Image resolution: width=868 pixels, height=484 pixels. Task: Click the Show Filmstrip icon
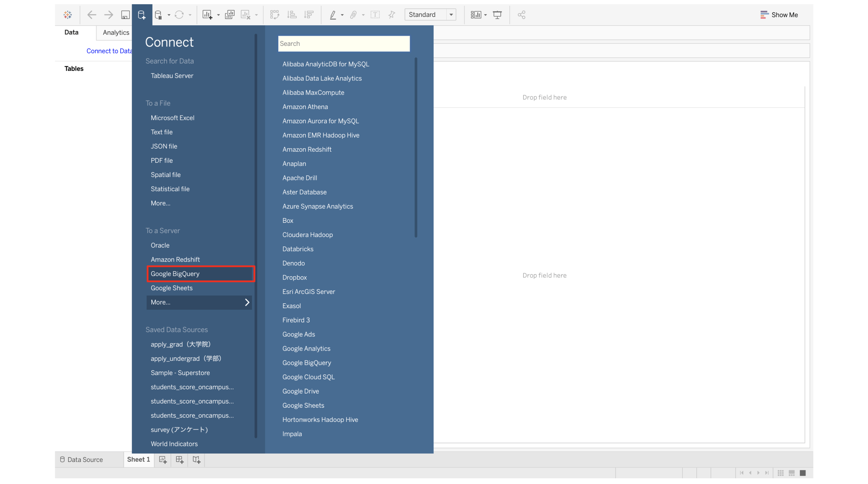pyautogui.click(x=792, y=473)
